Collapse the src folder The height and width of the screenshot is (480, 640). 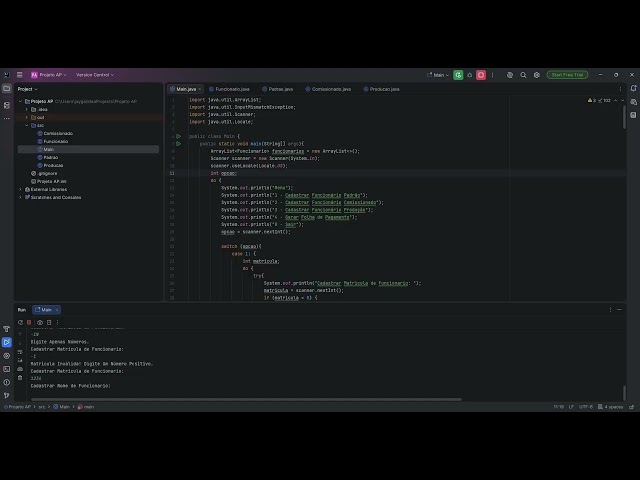pyautogui.click(x=27, y=125)
